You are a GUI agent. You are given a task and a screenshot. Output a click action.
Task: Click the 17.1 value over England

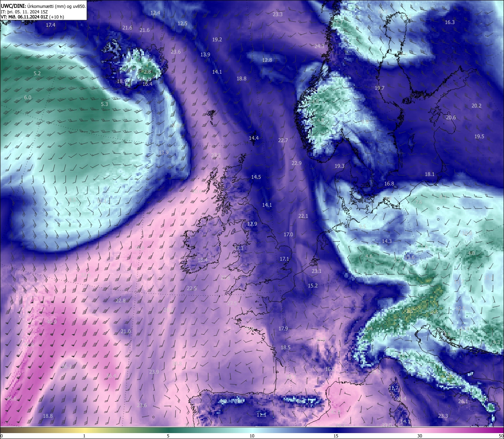pyautogui.click(x=284, y=259)
